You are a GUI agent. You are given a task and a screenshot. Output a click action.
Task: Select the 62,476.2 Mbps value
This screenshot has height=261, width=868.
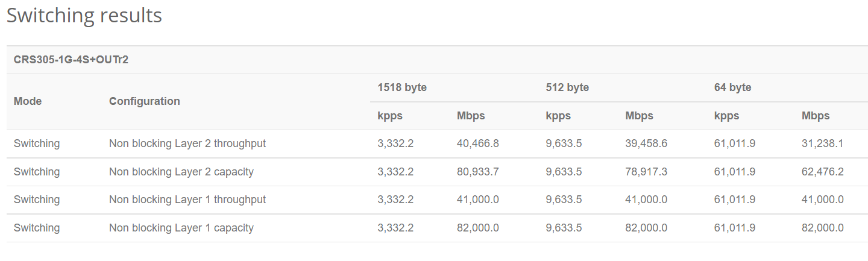click(822, 172)
